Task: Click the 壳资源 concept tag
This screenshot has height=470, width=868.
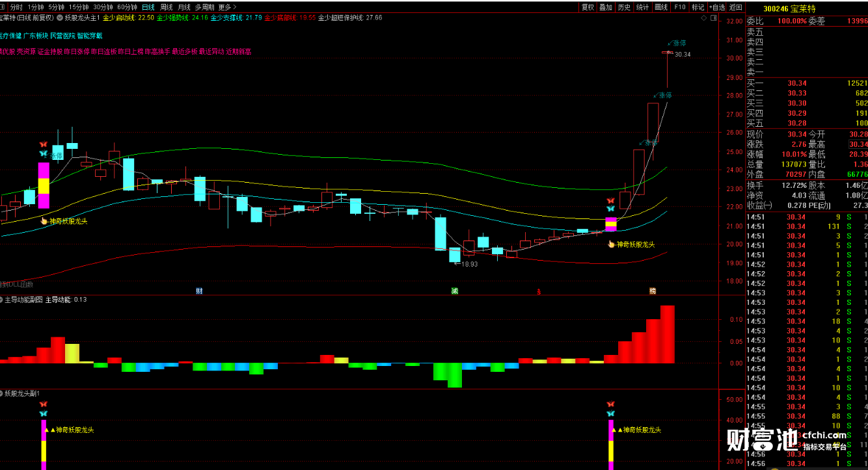Action: 26,51
